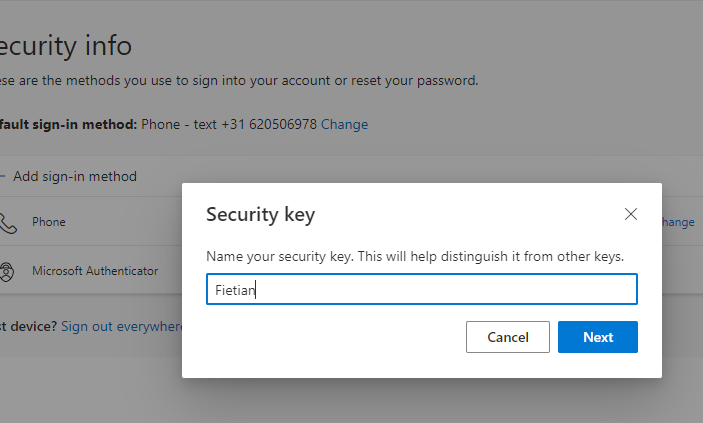
Task: Click the sign-in methods description sentence
Action: [x=240, y=80]
